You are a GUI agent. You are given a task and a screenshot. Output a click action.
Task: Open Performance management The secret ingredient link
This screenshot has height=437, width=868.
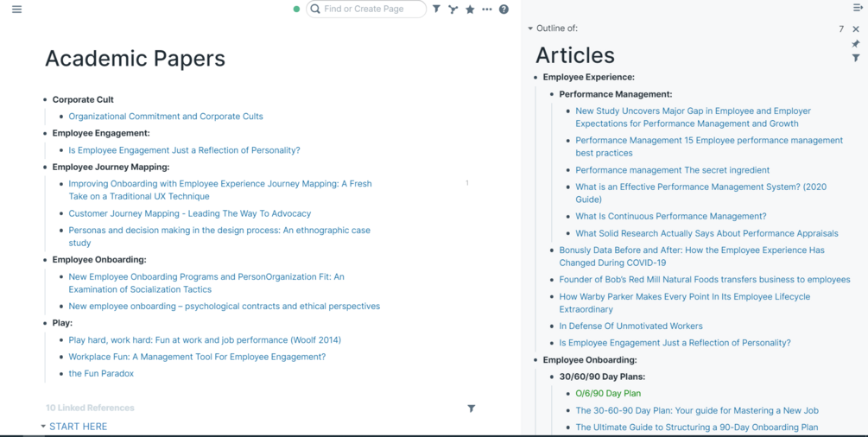[673, 170]
